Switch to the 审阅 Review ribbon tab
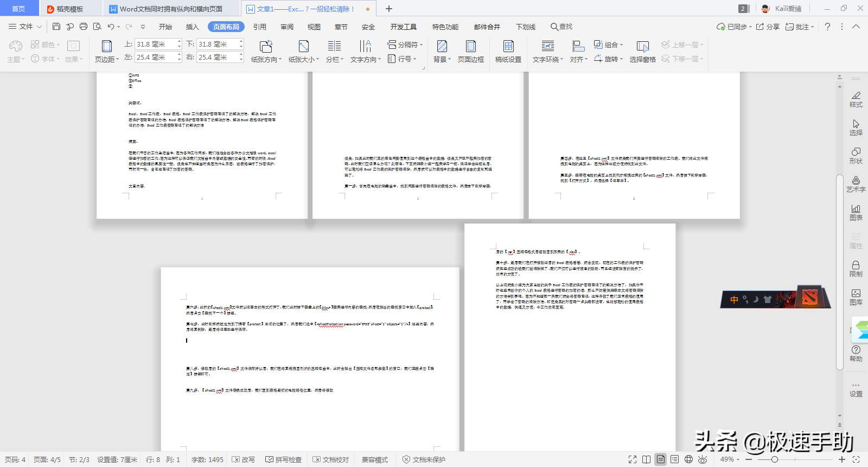Viewport: 868px width, 467px height. pos(287,27)
